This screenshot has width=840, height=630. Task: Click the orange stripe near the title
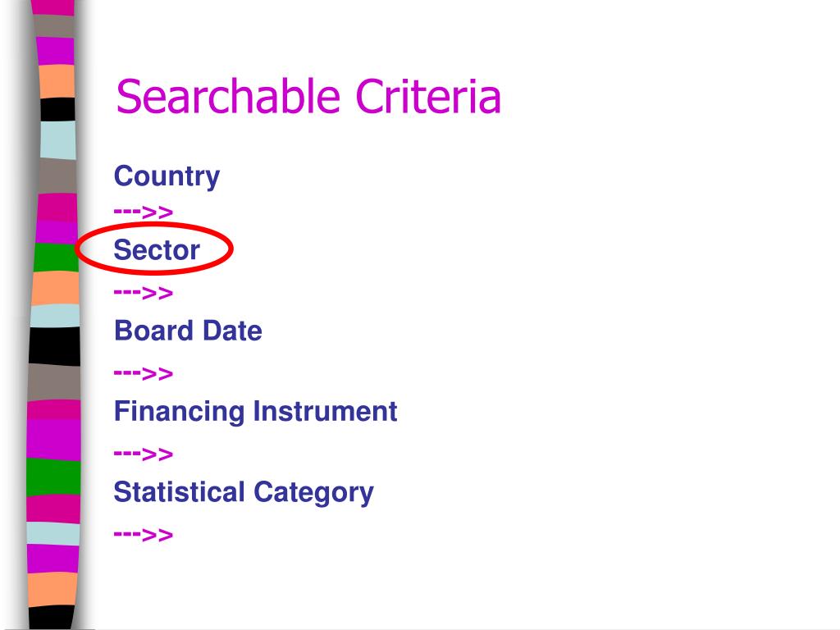pyautogui.click(x=57, y=81)
